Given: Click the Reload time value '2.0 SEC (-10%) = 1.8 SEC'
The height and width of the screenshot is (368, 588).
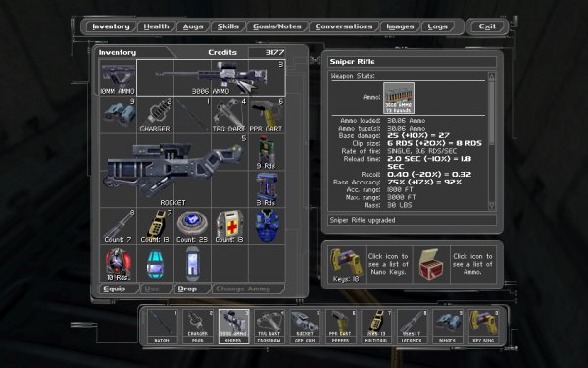Looking at the screenshot, I should (x=429, y=163).
